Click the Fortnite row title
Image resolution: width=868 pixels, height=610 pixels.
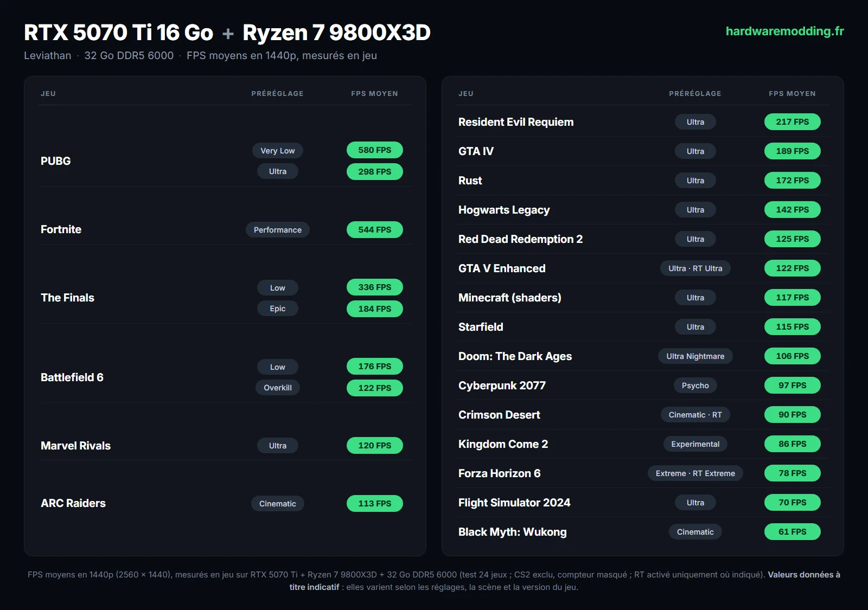point(61,229)
